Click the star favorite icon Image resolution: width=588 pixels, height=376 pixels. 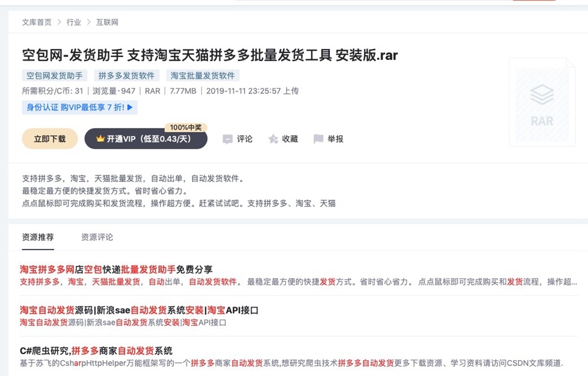(273, 139)
